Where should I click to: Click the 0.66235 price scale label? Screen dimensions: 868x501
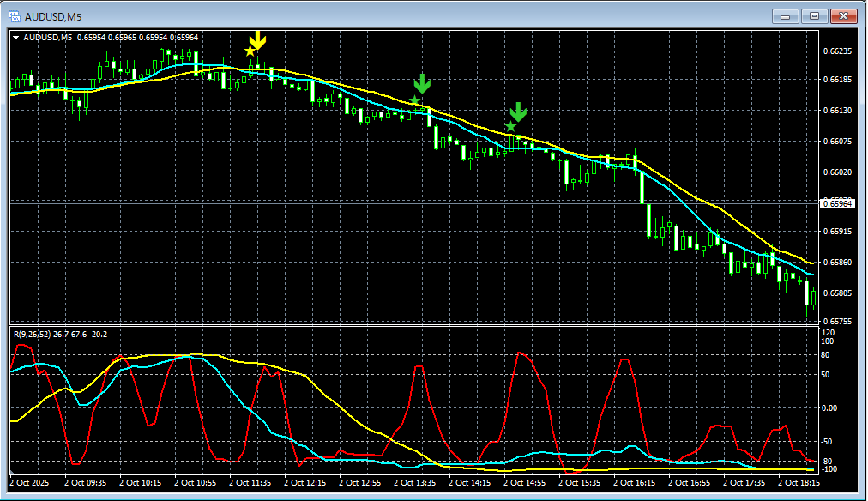837,51
